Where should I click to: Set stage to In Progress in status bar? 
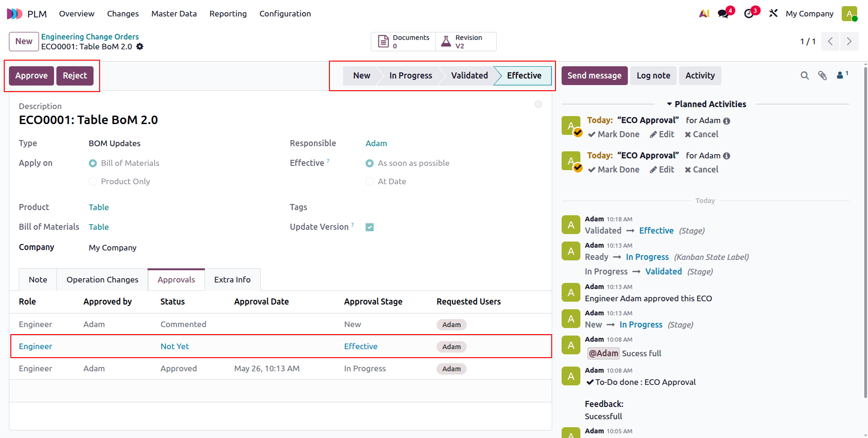pyautogui.click(x=410, y=76)
